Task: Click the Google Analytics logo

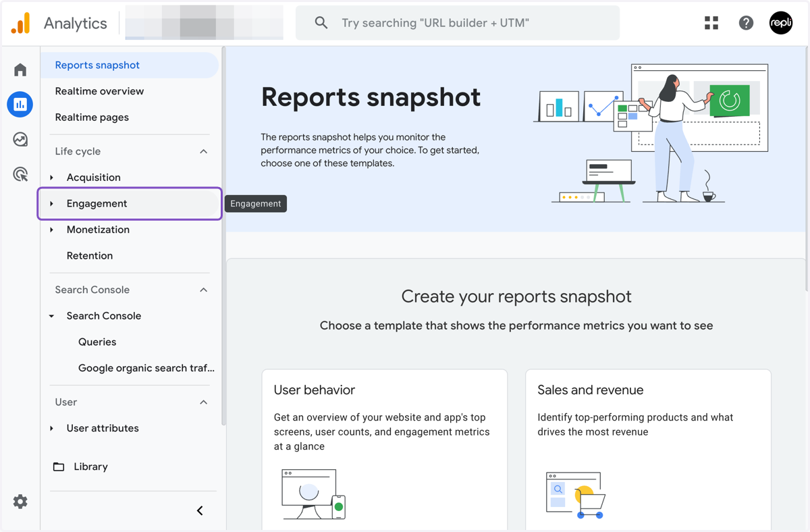Action: (x=21, y=23)
